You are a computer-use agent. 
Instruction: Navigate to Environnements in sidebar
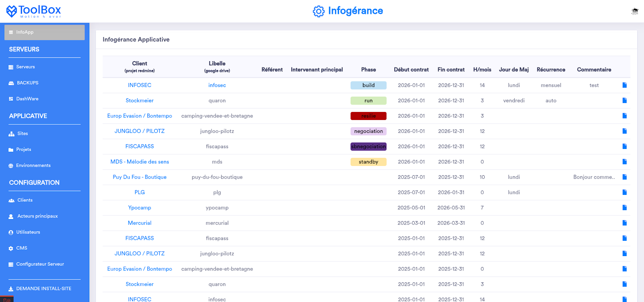click(x=33, y=165)
